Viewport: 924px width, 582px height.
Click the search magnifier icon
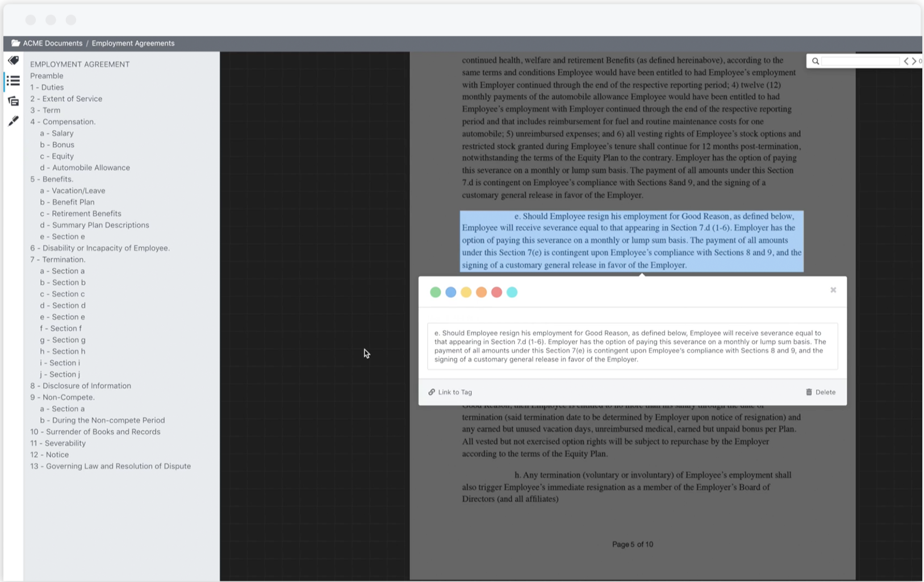coord(816,61)
